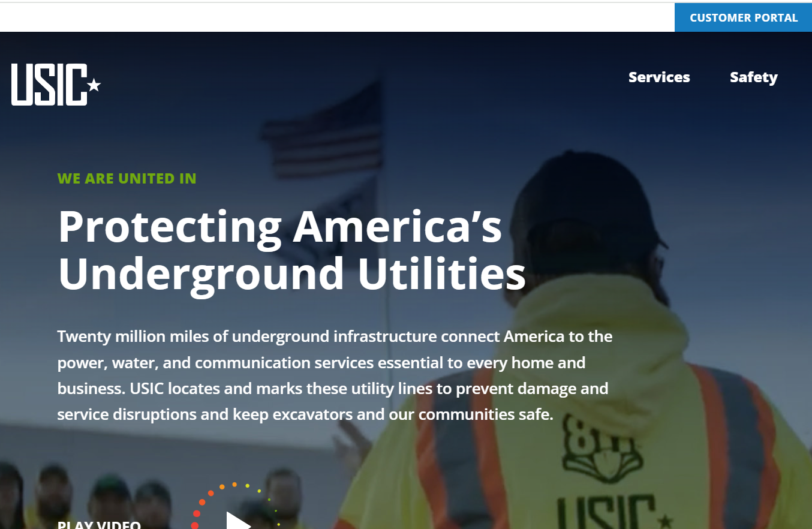Click the white star beside the USIC logo

tap(94, 85)
